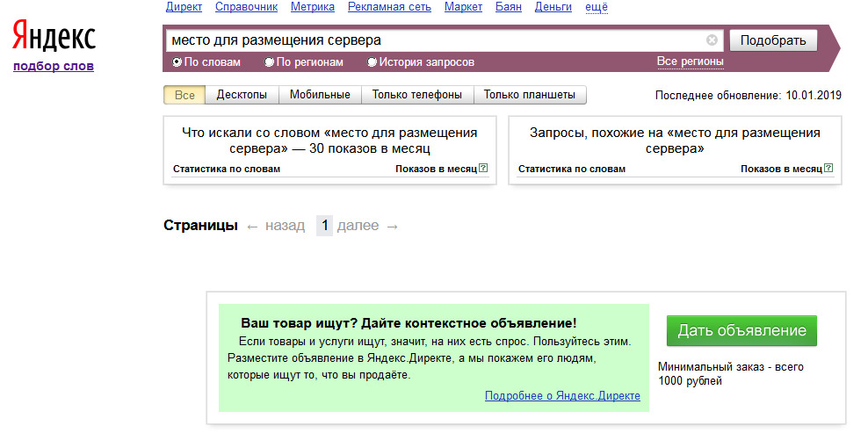Screen dimensions: 868x433
Task: Click Показов в месяц header in right panel
Action: 782,169
